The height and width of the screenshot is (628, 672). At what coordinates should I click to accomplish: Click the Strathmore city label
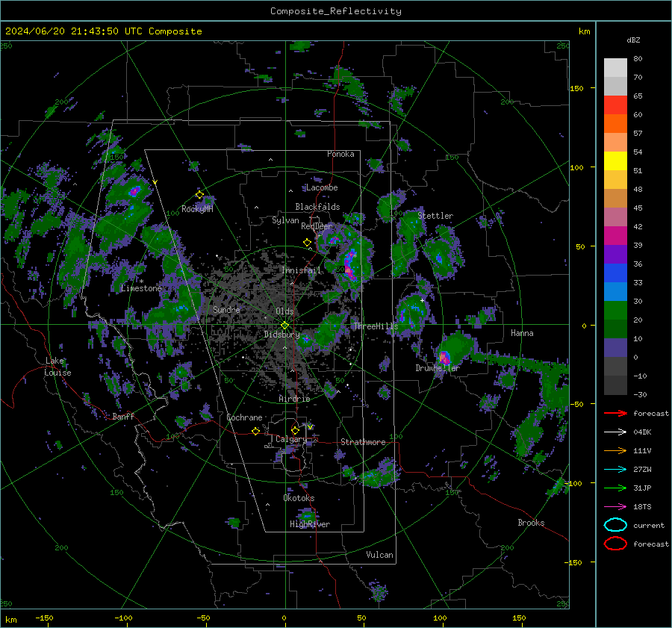[x=363, y=442]
